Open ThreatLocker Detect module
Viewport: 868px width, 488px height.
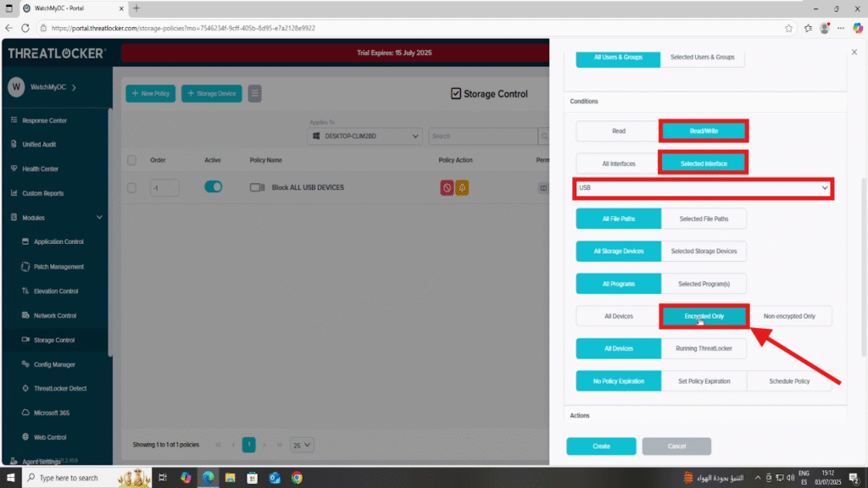point(60,388)
